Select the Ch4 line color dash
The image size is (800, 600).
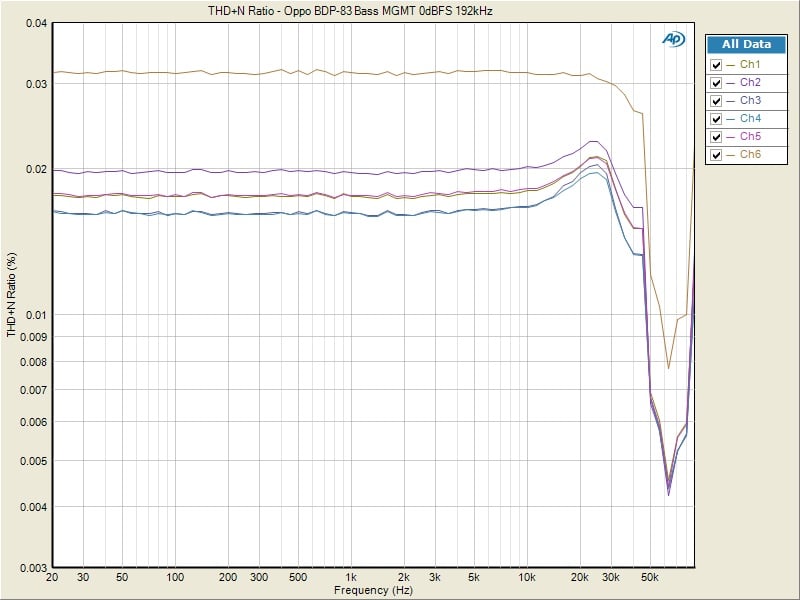coord(731,119)
